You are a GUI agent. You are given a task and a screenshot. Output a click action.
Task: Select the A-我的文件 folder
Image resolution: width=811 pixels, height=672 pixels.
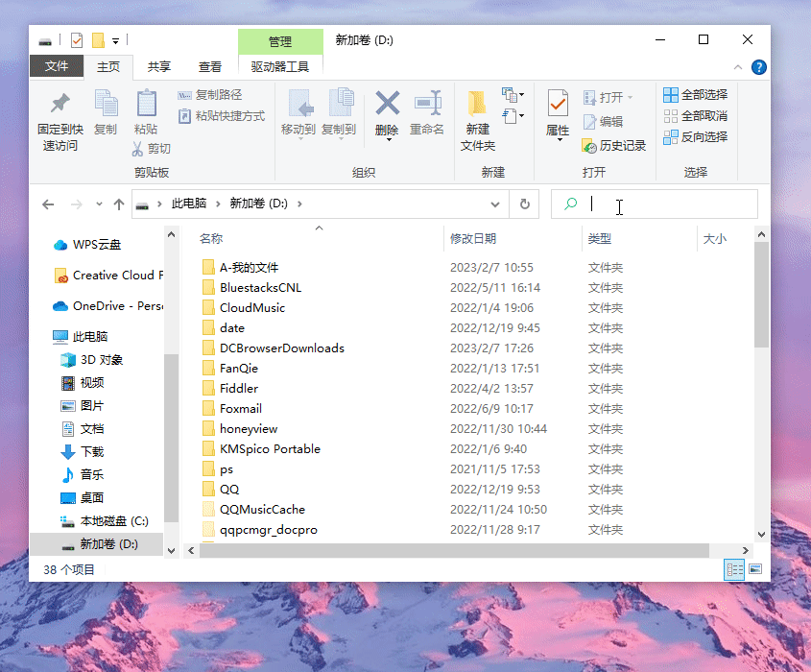[x=241, y=268]
